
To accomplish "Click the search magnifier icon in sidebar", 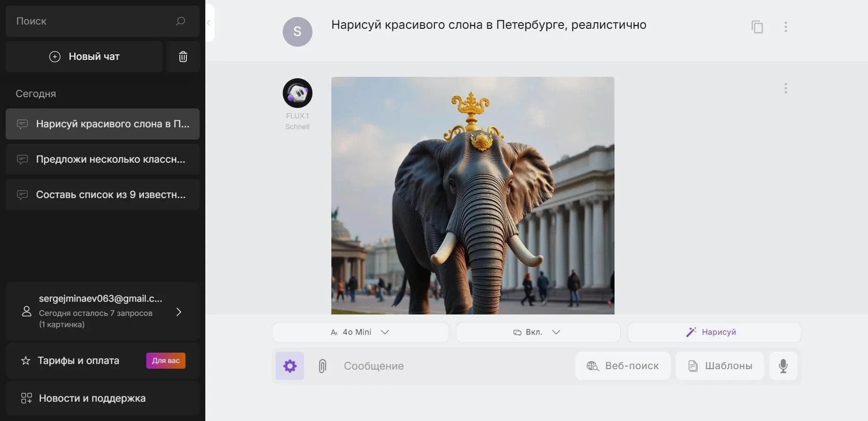I will coord(180,21).
